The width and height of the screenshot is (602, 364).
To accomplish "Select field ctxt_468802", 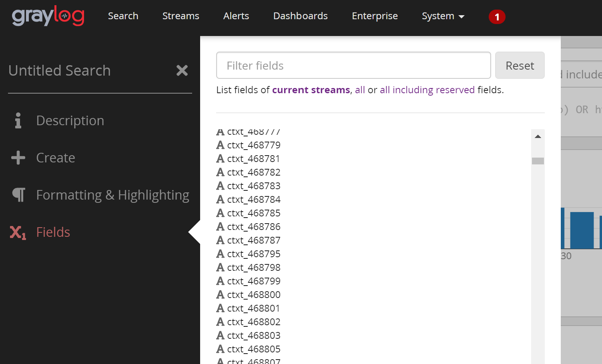I will pyautogui.click(x=254, y=322).
